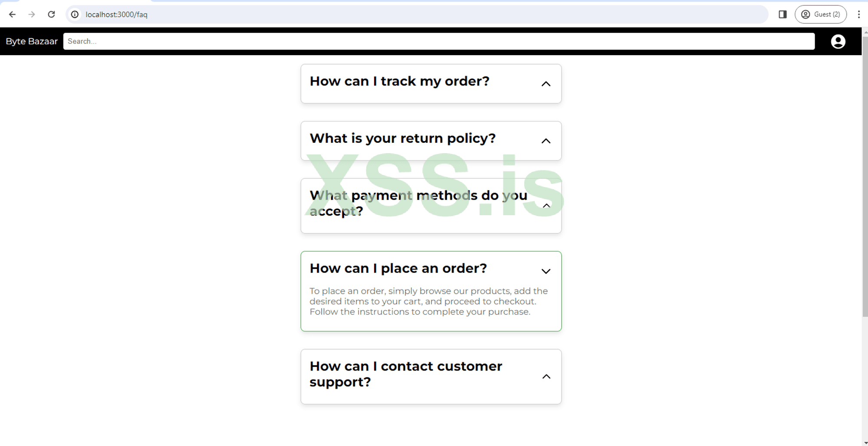The width and height of the screenshot is (868, 446).
Task: Click the browser forward arrow
Action: tap(32, 14)
